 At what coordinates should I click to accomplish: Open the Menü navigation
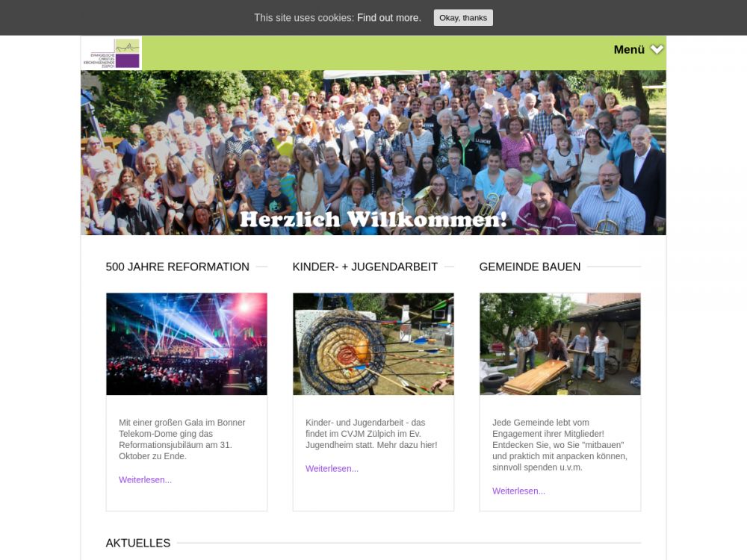tap(629, 49)
